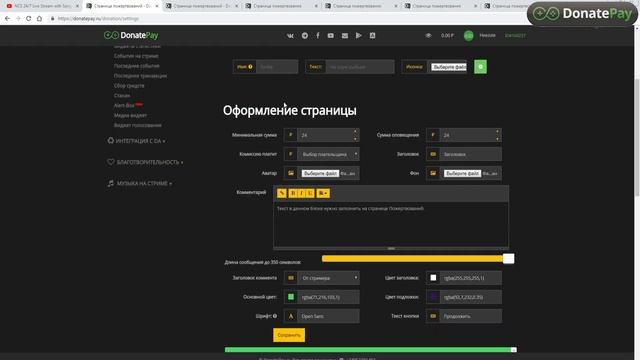
Task: Open the Facebook icon in site header
Action: click(x=318, y=36)
